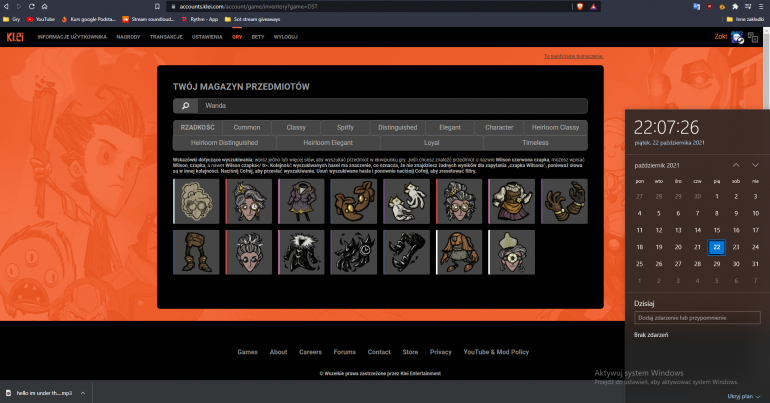The height and width of the screenshot is (403, 770).
Task: Select the one-eyed head with cream hat item
Action: point(511,252)
